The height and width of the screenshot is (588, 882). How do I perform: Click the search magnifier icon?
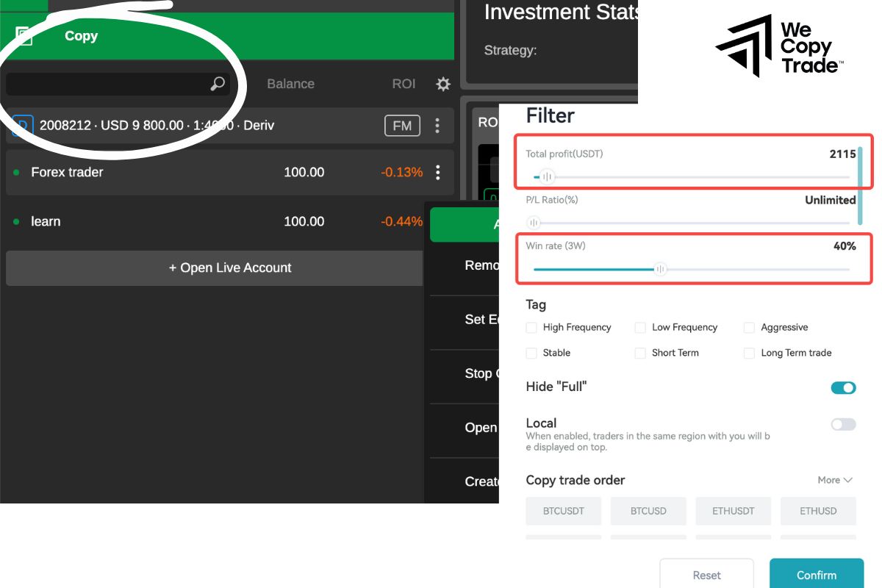217,84
